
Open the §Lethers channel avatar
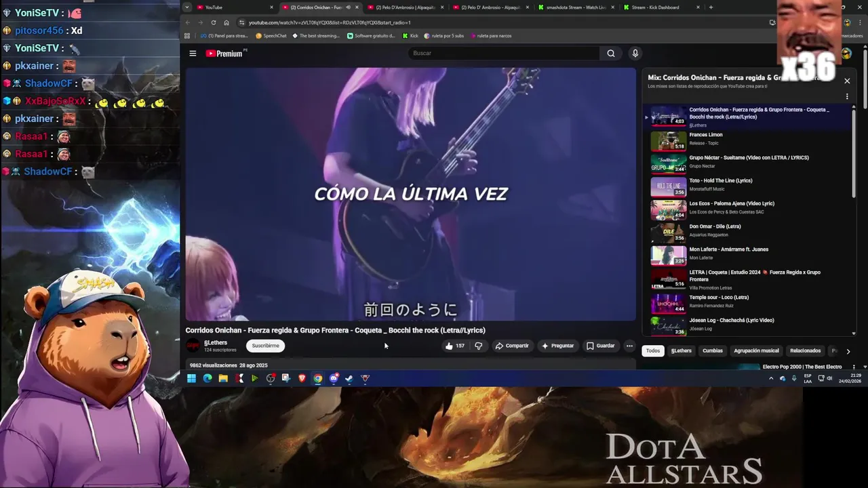(x=193, y=346)
